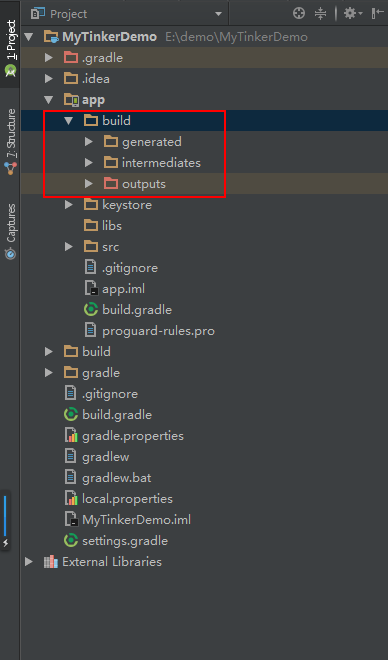Select the keystore folder
388x660 pixels.
(127, 205)
